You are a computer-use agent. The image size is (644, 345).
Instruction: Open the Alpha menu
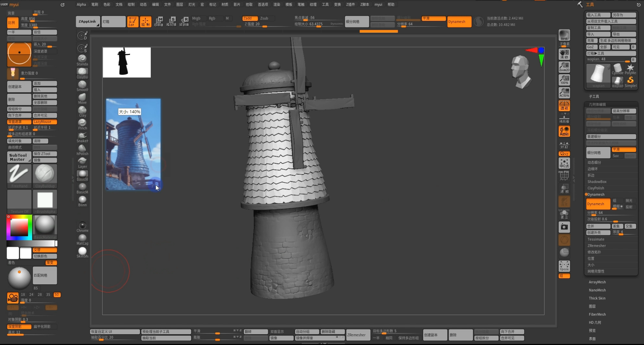coord(81,4)
